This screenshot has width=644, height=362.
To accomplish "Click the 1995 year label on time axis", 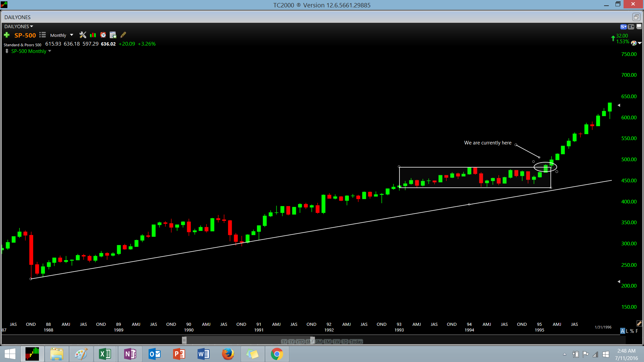I will tap(539, 330).
